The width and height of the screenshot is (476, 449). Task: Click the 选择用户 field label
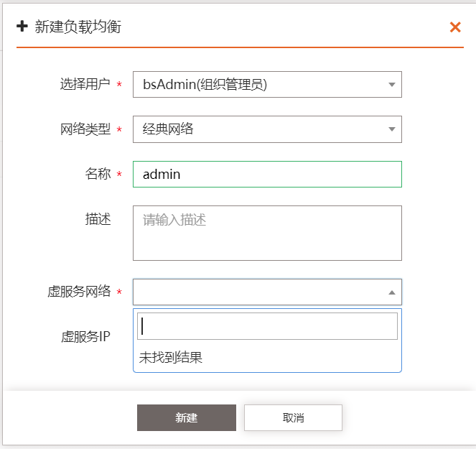coord(85,85)
